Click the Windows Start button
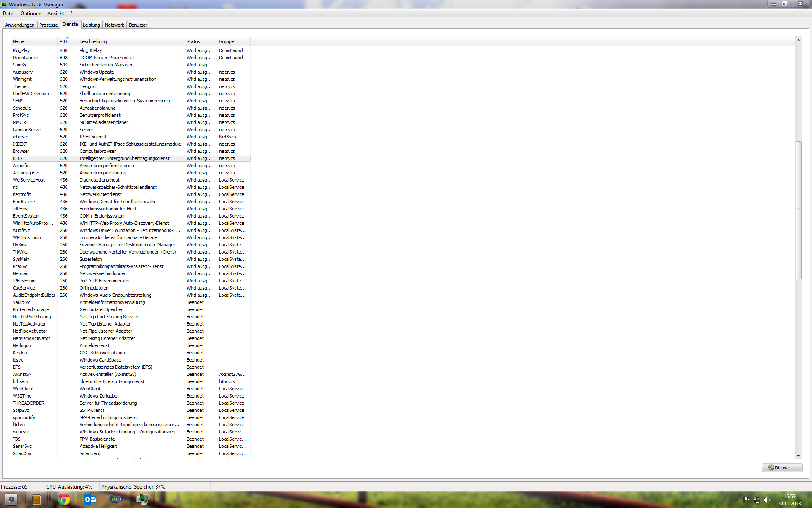This screenshot has width=812, height=508. pos(11,500)
